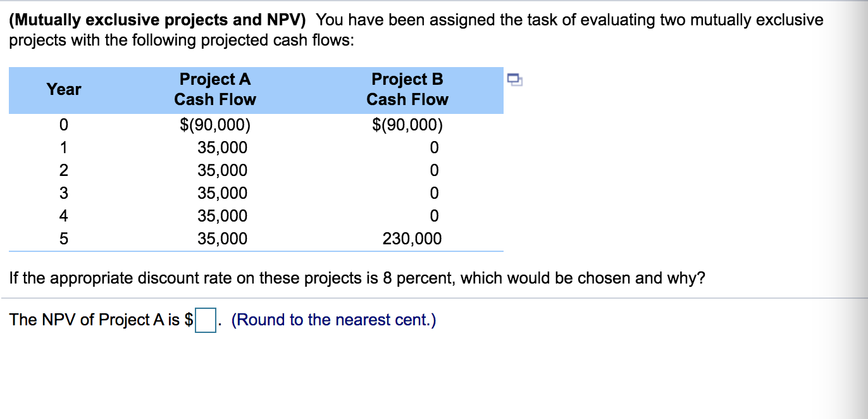Open the data table in a new window
The height and width of the screenshot is (419, 868).
[x=514, y=80]
